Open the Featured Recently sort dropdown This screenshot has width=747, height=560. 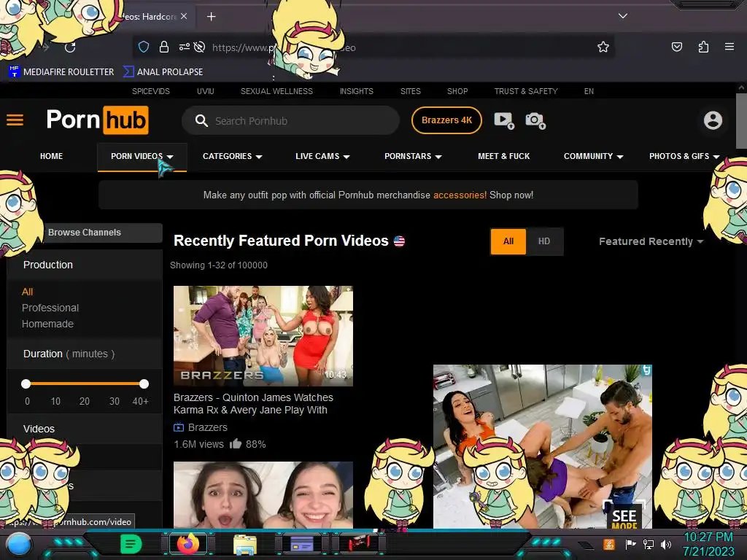[x=651, y=241]
